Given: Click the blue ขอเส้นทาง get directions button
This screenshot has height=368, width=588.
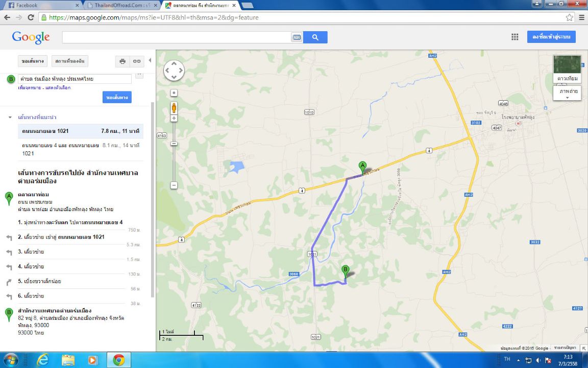Looking at the screenshot, I should (117, 97).
